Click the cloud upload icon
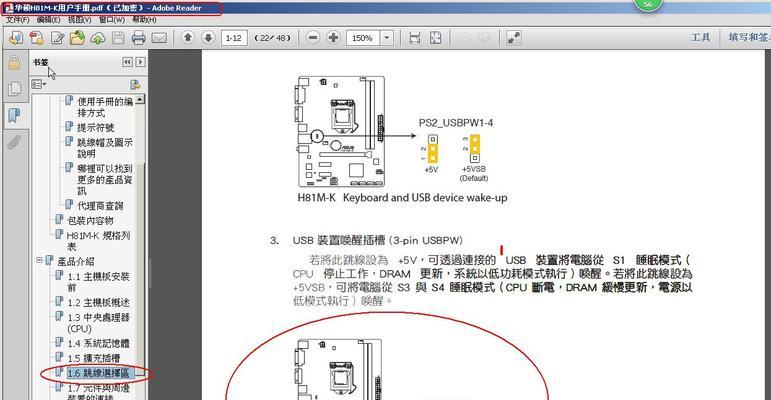Viewport: 771px width, 400px height. (98, 38)
